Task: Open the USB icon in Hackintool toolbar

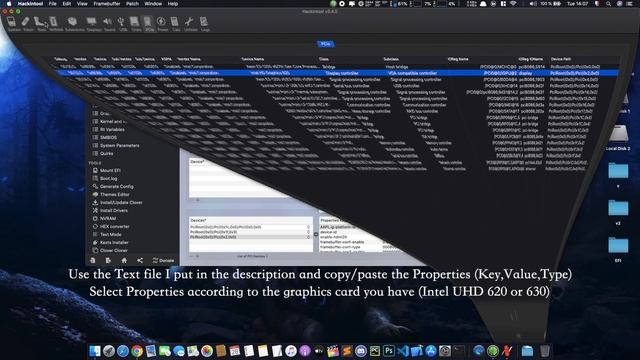Action: click(x=122, y=24)
